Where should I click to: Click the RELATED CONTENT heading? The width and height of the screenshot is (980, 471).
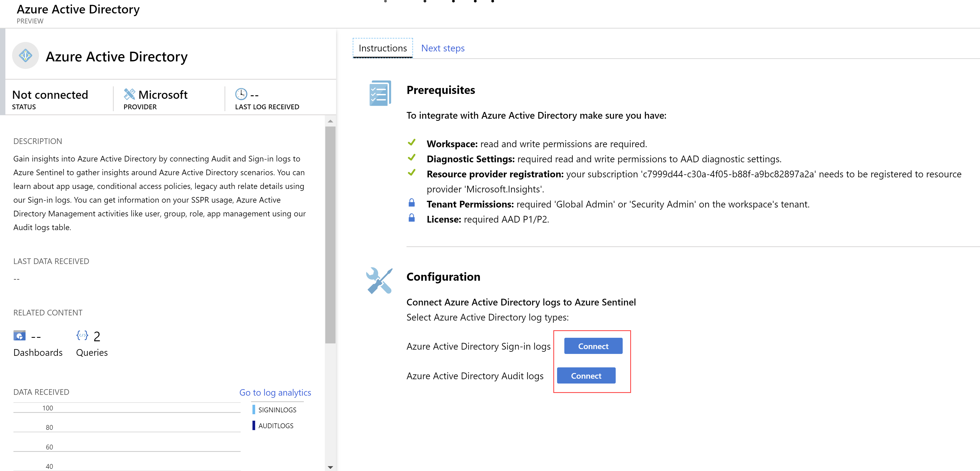click(x=48, y=312)
